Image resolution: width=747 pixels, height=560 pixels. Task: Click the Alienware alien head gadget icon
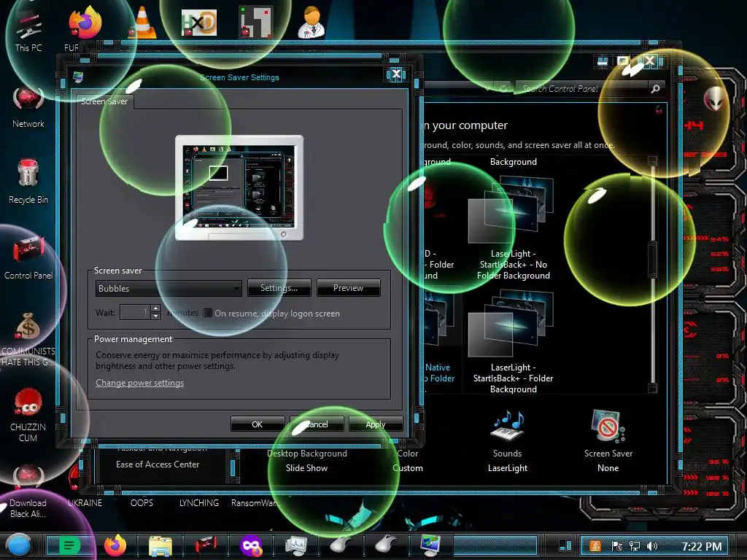tap(714, 98)
